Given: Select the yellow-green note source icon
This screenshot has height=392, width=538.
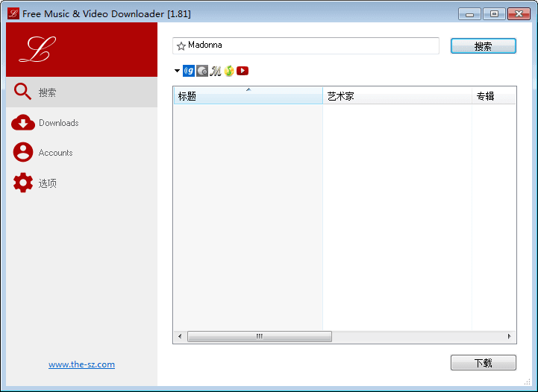Looking at the screenshot, I should [x=229, y=71].
